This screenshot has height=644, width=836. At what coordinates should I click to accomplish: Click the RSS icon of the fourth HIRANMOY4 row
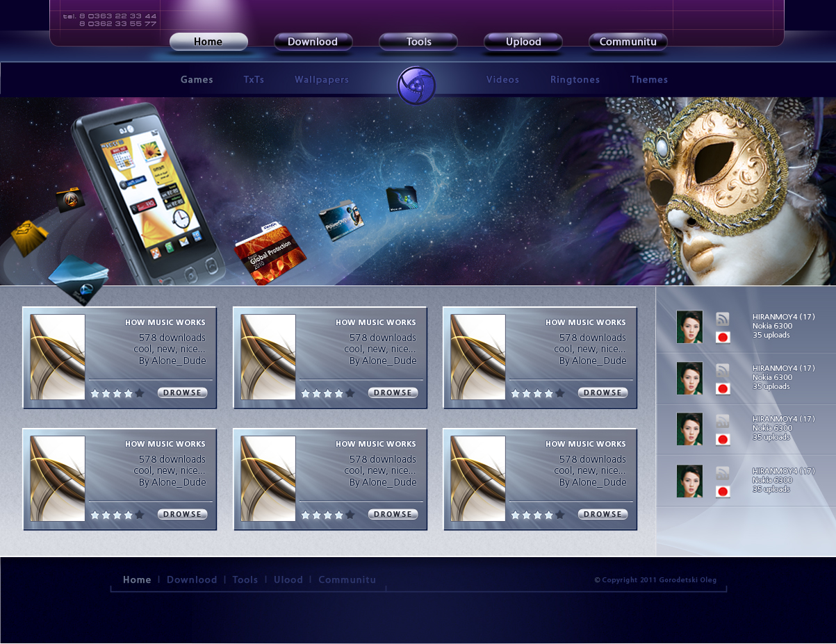pyautogui.click(x=723, y=473)
